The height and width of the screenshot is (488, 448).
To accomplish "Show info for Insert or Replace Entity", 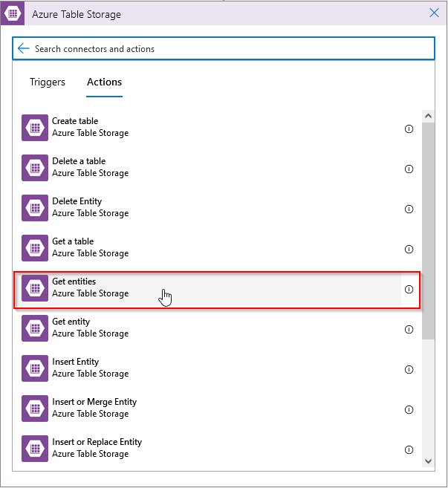I will click(409, 450).
